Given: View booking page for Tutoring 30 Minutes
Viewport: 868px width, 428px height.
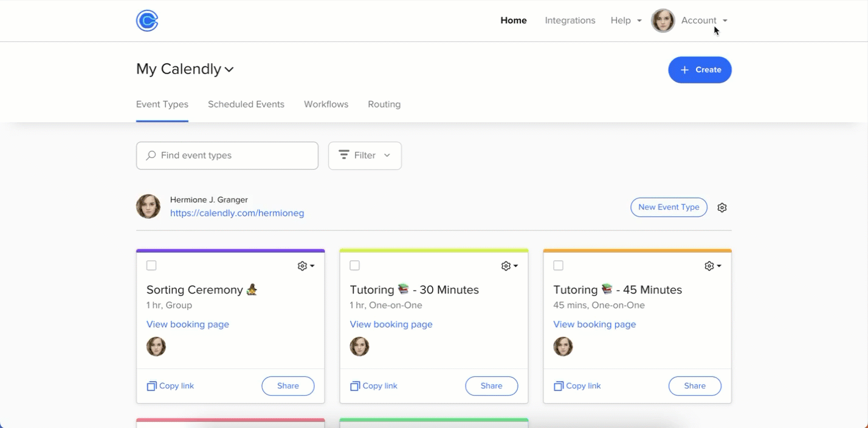Looking at the screenshot, I should 391,325.
